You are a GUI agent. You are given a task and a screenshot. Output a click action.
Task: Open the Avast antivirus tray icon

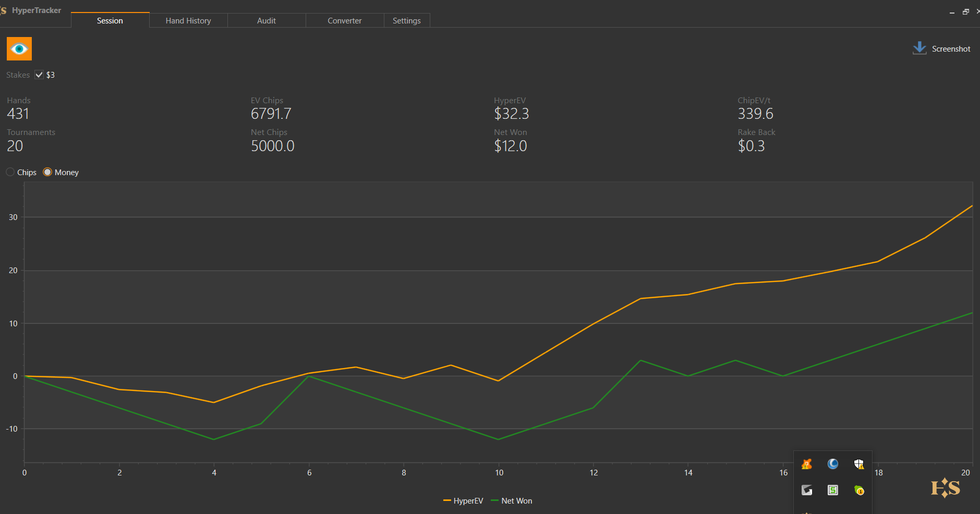click(x=807, y=464)
